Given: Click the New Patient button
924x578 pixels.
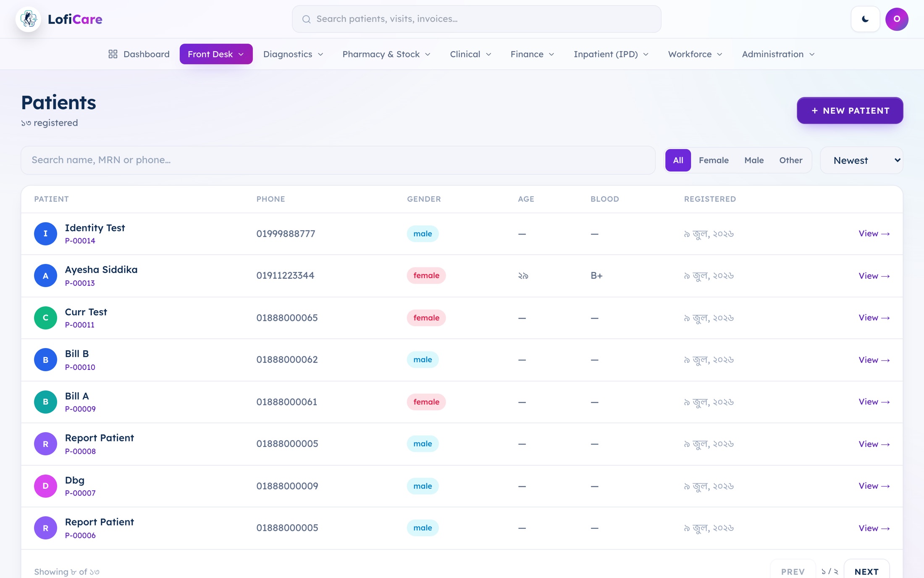Looking at the screenshot, I should pos(850,111).
